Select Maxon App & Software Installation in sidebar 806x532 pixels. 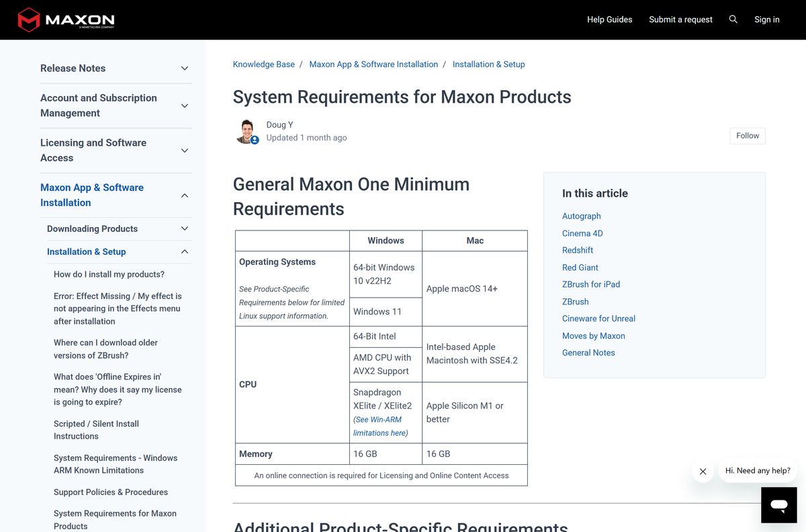click(92, 195)
